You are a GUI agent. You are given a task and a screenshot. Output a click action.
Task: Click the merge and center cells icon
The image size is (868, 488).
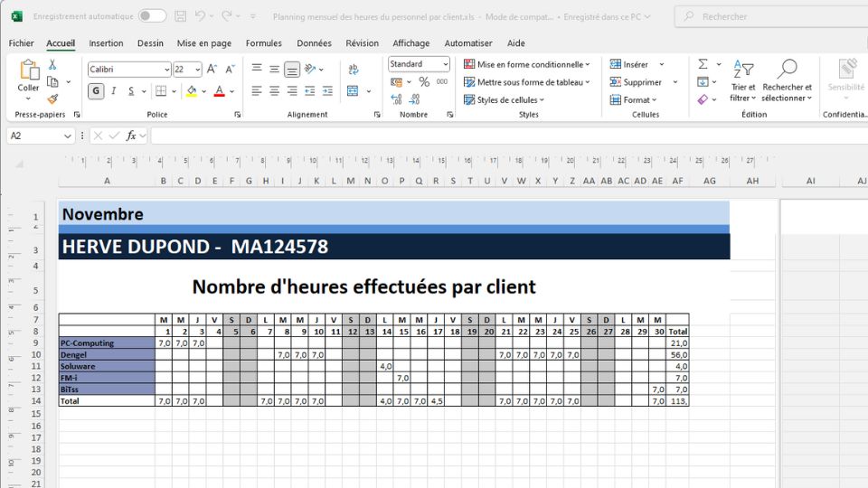[353, 91]
